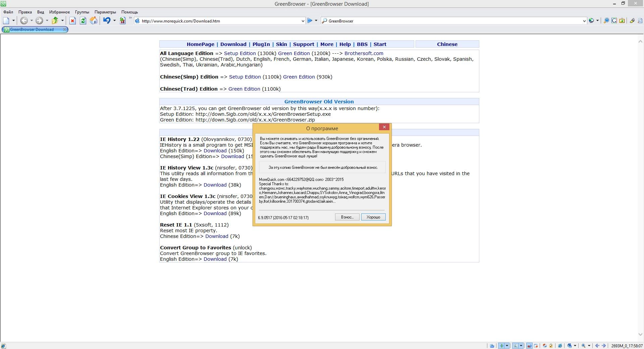Image resolution: width=644 pixels, height=349 pixels.
Task: Click into the GreenBrowser search field
Action: 454,21
